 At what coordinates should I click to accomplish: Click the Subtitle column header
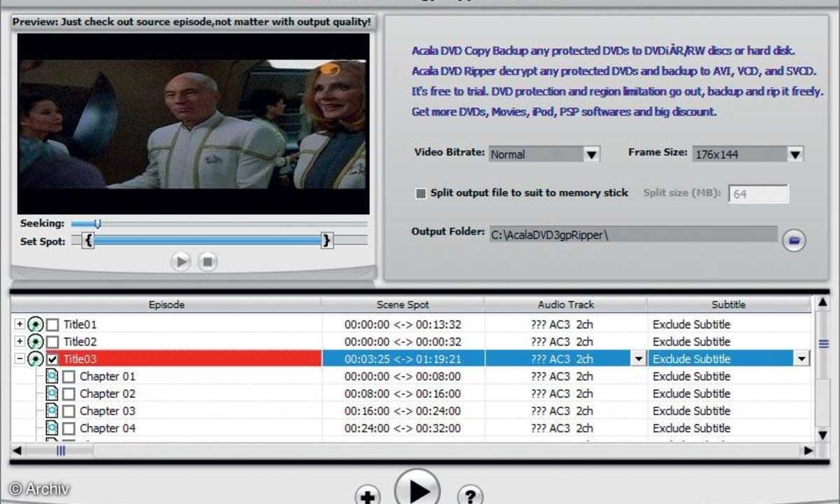[x=729, y=304]
